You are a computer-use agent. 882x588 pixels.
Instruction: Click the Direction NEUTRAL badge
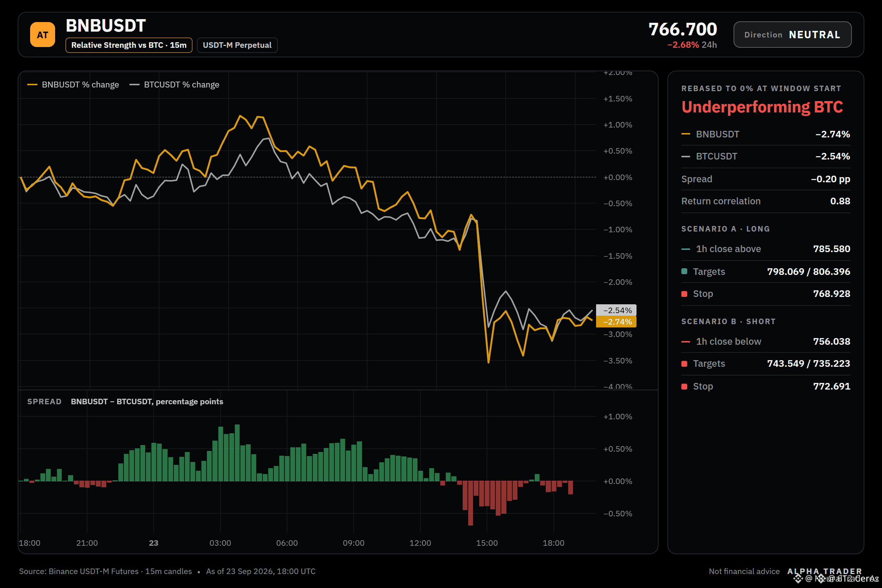click(x=792, y=35)
